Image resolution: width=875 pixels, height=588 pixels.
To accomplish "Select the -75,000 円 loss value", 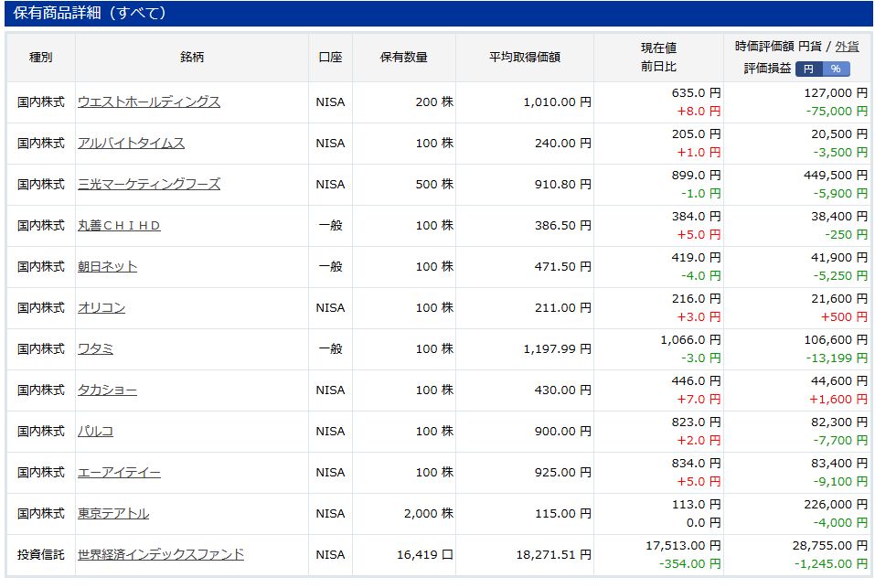I will point(837,112).
